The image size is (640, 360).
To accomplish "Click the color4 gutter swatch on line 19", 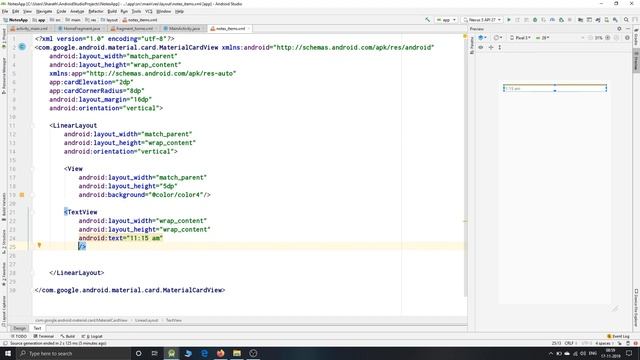I will tap(22, 195).
